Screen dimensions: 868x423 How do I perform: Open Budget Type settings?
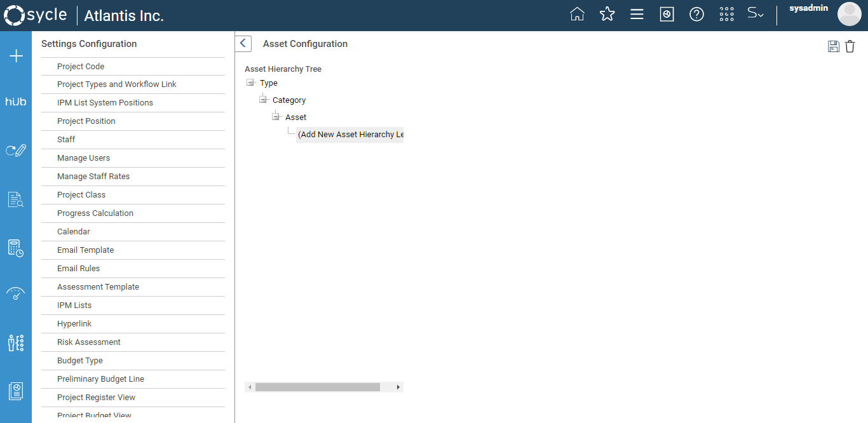click(133, 361)
